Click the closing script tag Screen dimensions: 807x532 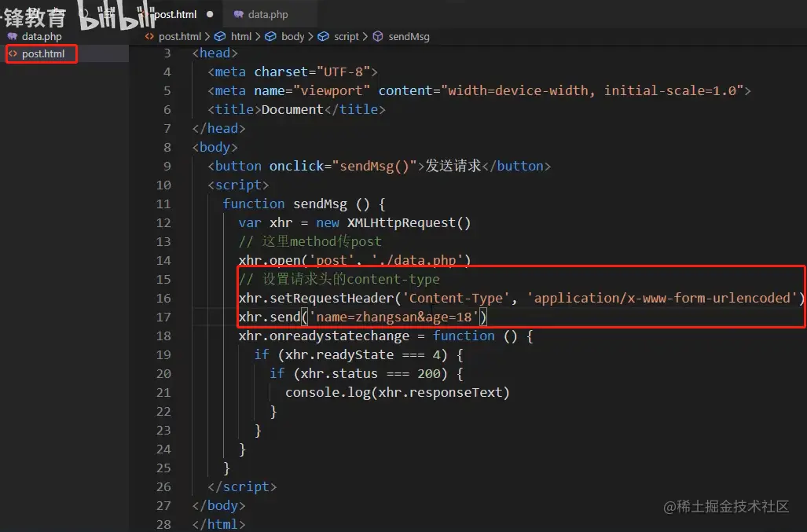click(x=242, y=486)
